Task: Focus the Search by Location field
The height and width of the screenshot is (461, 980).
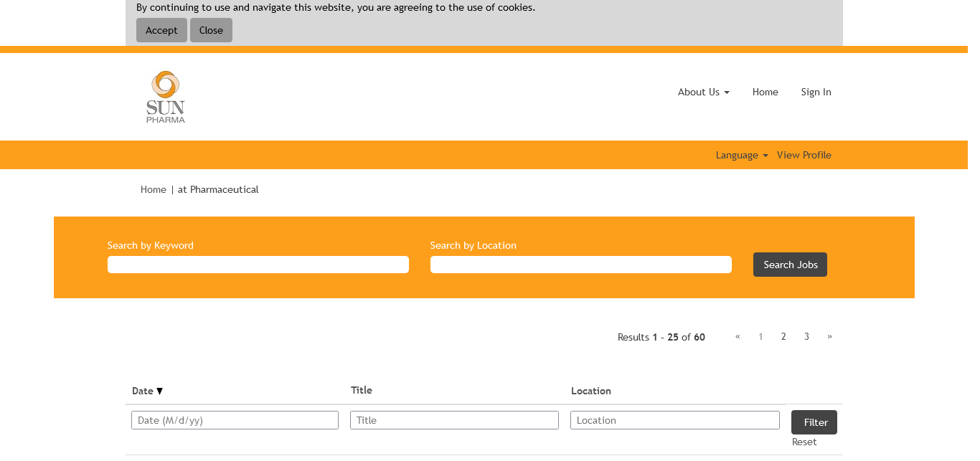Action: pos(581,265)
